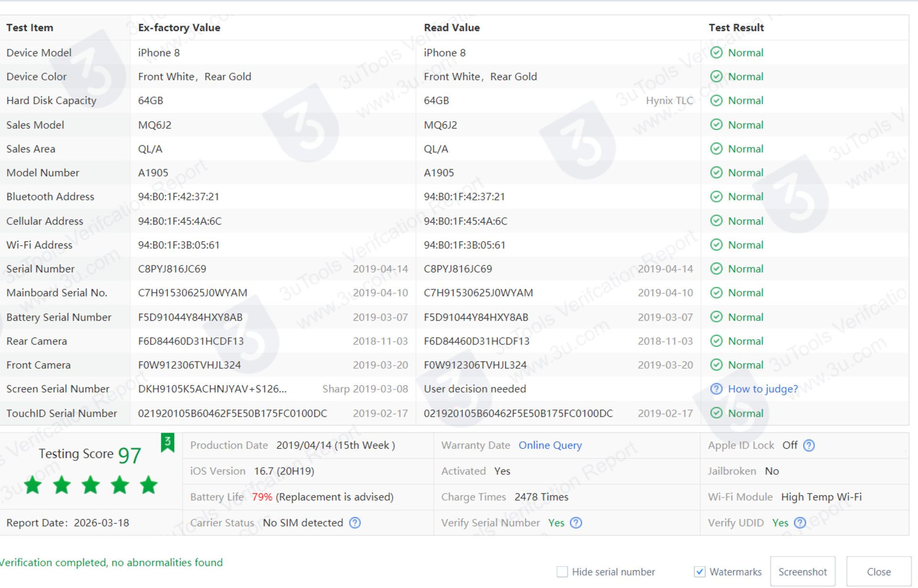The width and height of the screenshot is (918, 588).
Task: Select the Read Value battery serial F5D91044Y84HXY8AB
Action: (476, 317)
